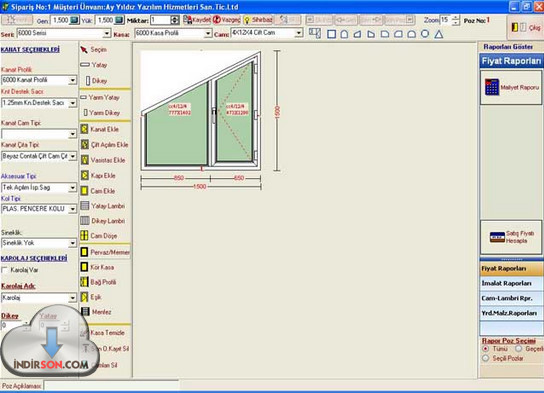Select the Dikey Lambri tool
Image resolution: width=544 pixels, height=393 pixels.
pyautogui.click(x=102, y=221)
